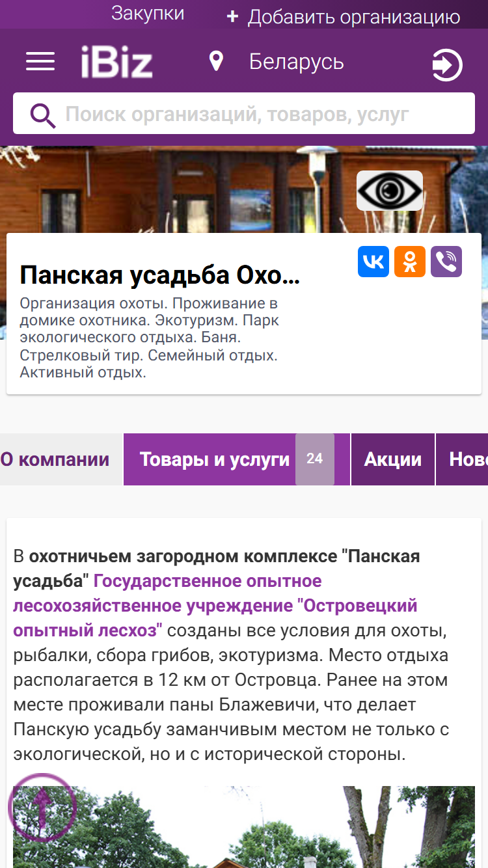Click the location pin icon
Image resolution: width=488 pixels, height=868 pixels.
click(x=216, y=62)
